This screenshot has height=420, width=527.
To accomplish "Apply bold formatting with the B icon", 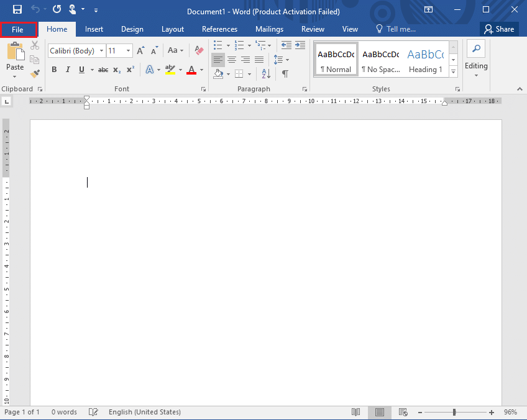I will (54, 70).
